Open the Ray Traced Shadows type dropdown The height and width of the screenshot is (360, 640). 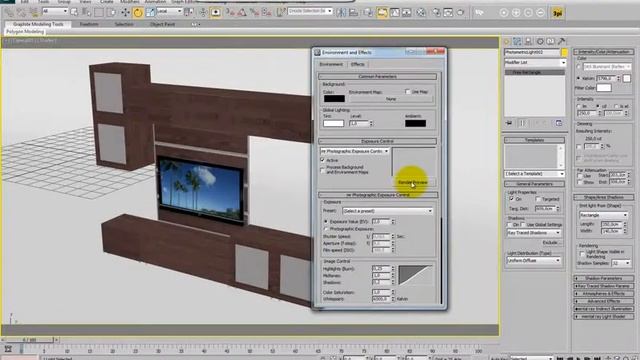[533, 233]
